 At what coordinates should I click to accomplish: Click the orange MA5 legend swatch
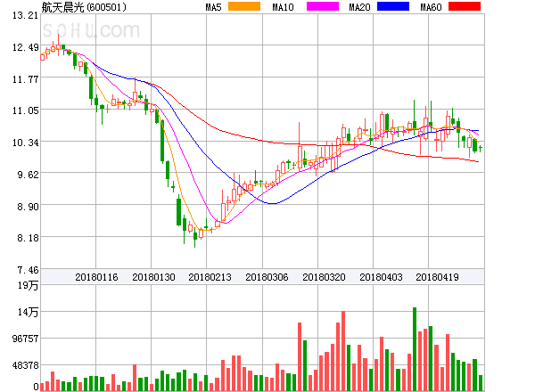pos(244,6)
